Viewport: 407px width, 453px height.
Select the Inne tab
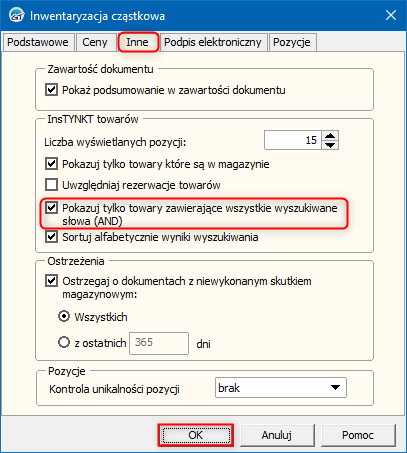coord(138,42)
